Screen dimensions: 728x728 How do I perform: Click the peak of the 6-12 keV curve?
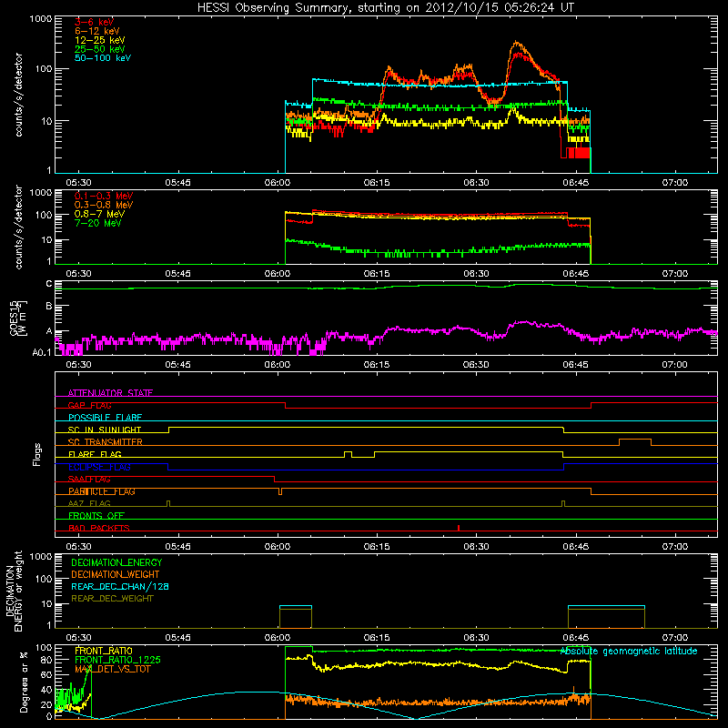(517, 42)
